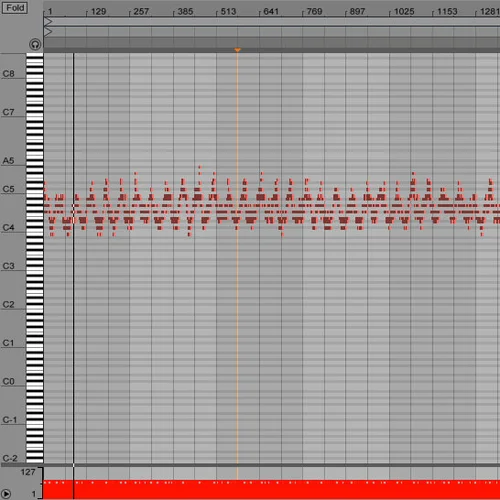Click the upper loop start triangle marker

tap(48, 22)
